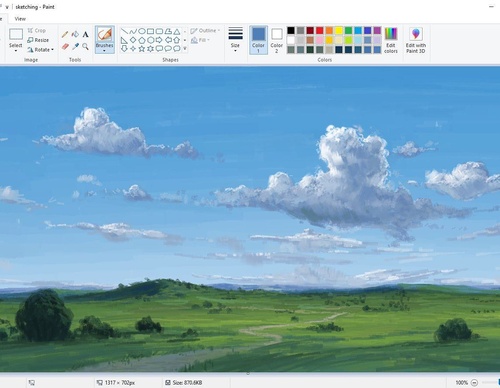Choose the Left arrow shape
This screenshot has width=500, height=388.
(168, 40)
